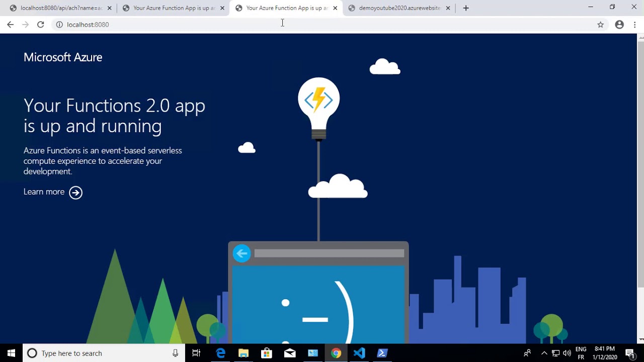Open File Explorer from the taskbar
The image size is (644, 362).
tap(244, 353)
